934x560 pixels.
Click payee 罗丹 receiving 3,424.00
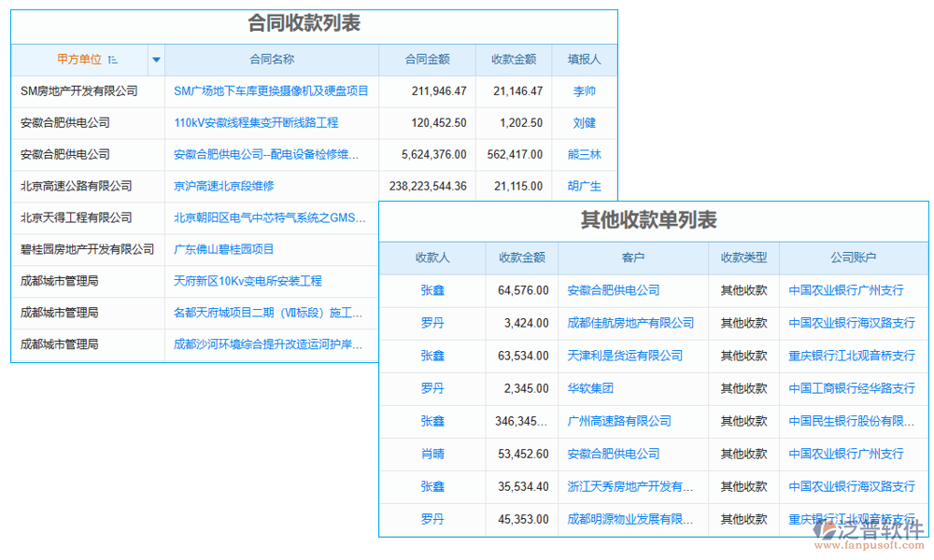(x=431, y=323)
